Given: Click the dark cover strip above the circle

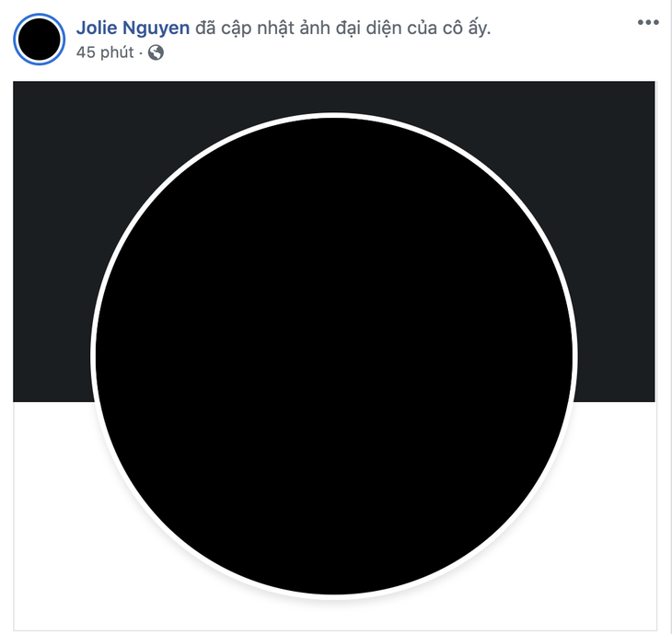Looking at the screenshot, I should (x=334, y=97).
